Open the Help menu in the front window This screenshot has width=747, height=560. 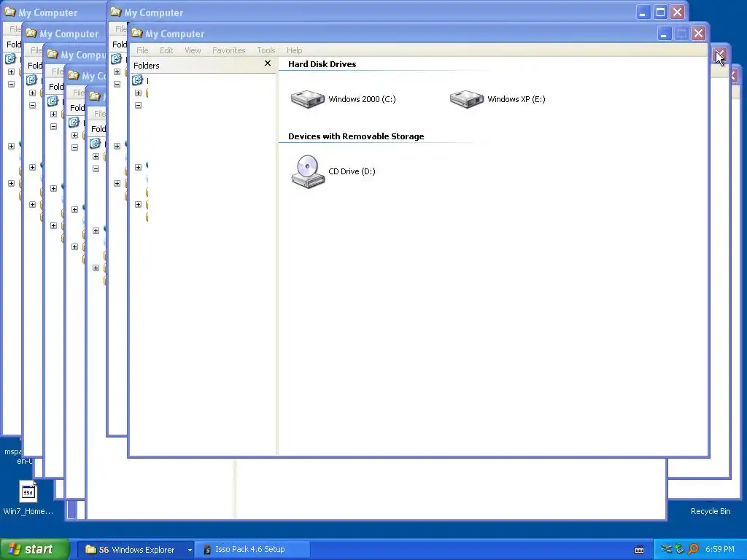pyautogui.click(x=295, y=50)
